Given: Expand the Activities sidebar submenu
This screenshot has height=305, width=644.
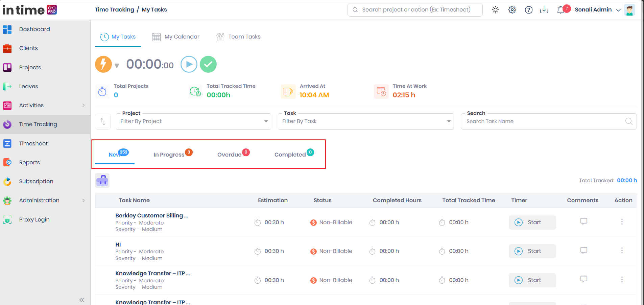Looking at the screenshot, I should [84, 105].
